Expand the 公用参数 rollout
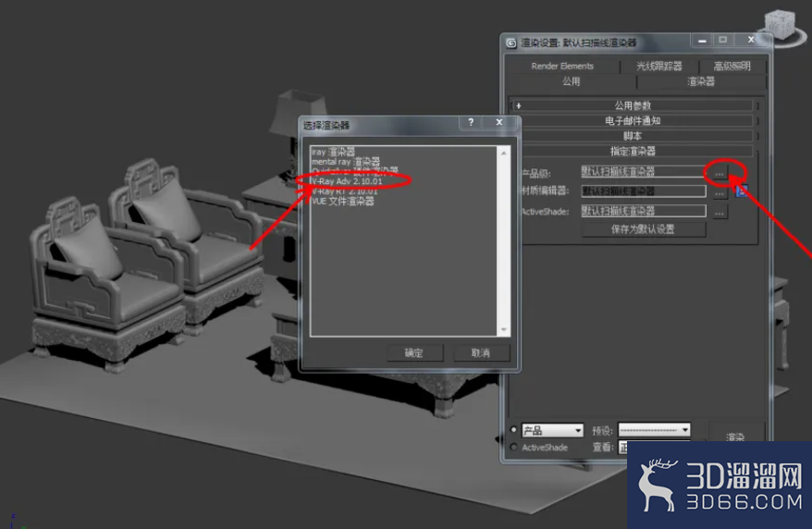This screenshot has height=529, width=812. point(633,105)
